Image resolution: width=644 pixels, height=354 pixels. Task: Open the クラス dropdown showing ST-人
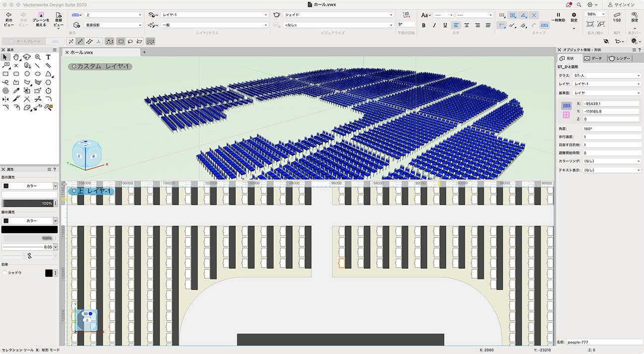[606, 76]
